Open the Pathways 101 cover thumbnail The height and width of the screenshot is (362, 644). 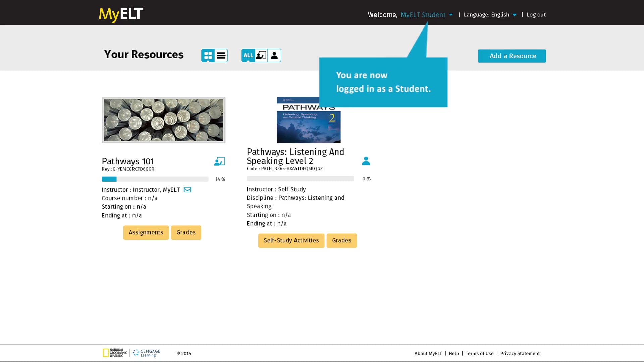[163, 120]
